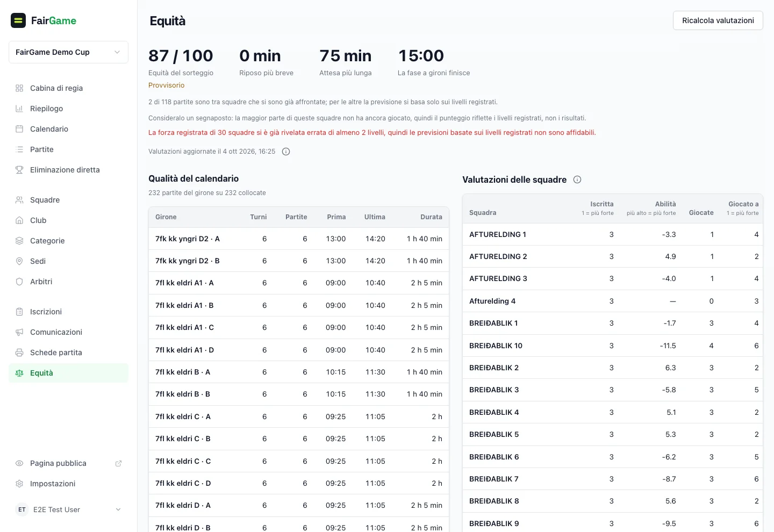The height and width of the screenshot is (532, 774).
Task: Select the BREIÐABLIK 10 team row
Action: pos(613,346)
